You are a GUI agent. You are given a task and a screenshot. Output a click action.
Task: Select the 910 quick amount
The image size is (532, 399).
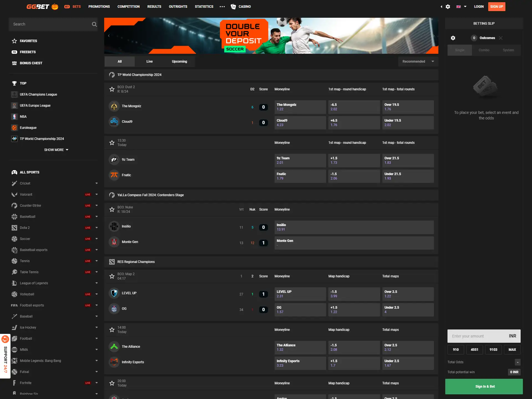(456, 350)
